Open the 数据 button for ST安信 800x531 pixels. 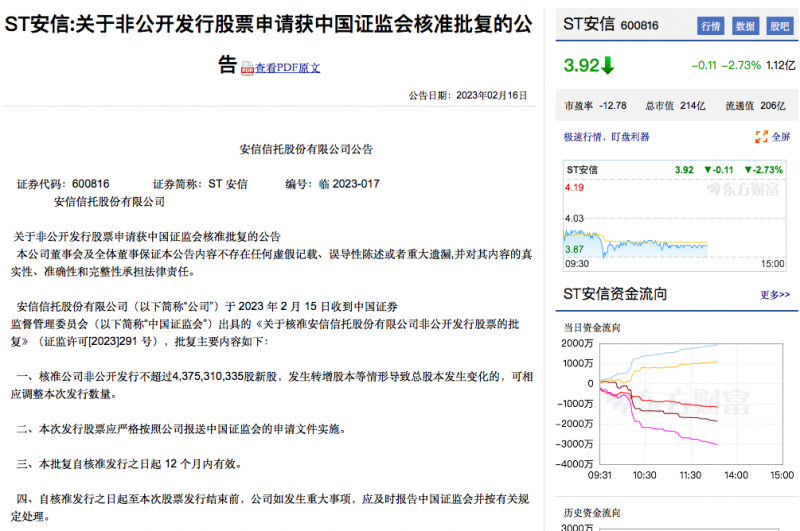tap(745, 26)
